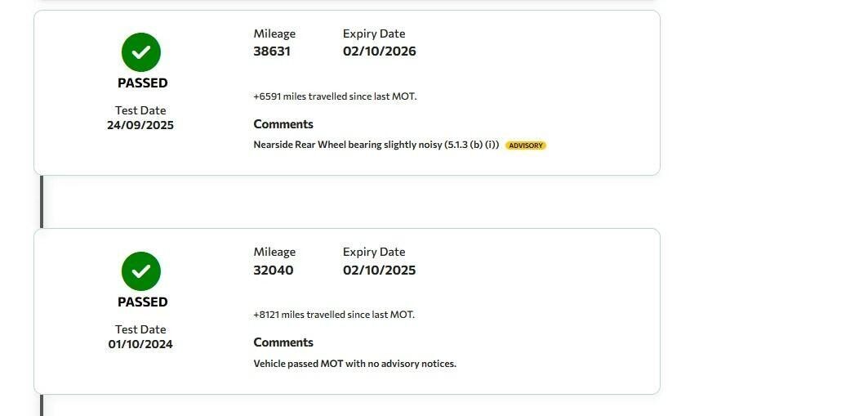Image resolution: width=868 pixels, height=416 pixels.
Task: Click the PASSED label in the second card
Action: 142,302
